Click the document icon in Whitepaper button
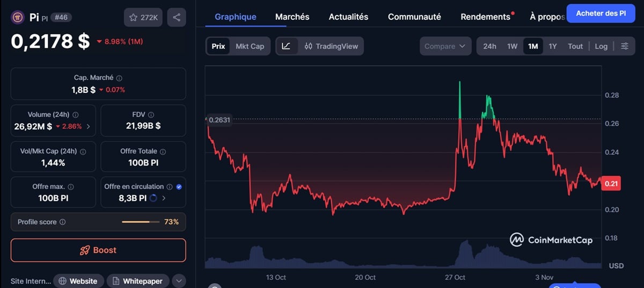Screen dimensions: 644x288 (116, 281)
